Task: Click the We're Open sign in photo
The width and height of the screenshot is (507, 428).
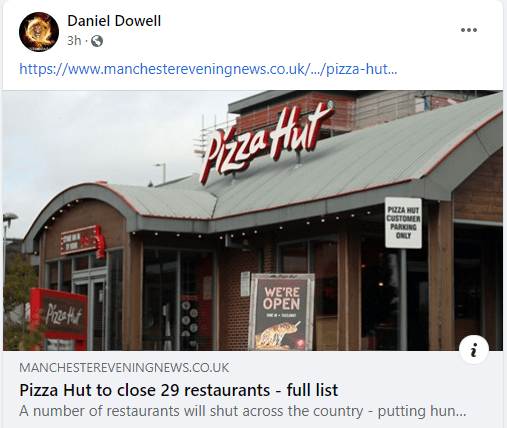Action: coord(282,311)
